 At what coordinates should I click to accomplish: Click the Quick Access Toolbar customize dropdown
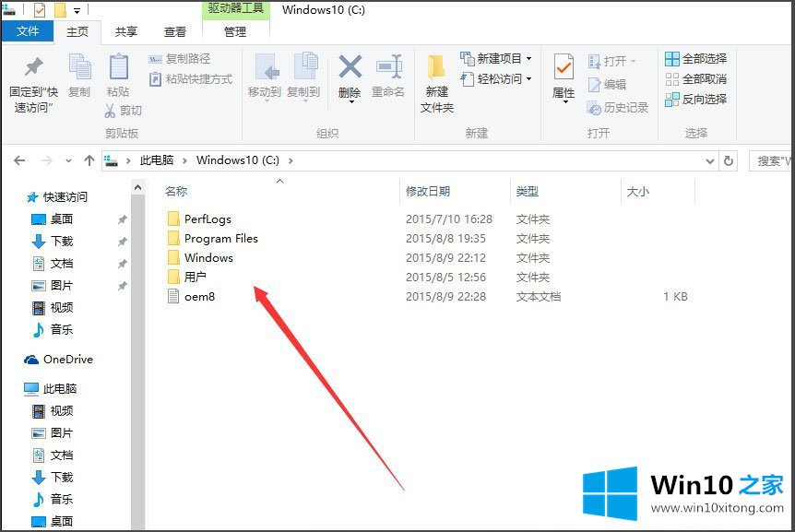(x=77, y=10)
